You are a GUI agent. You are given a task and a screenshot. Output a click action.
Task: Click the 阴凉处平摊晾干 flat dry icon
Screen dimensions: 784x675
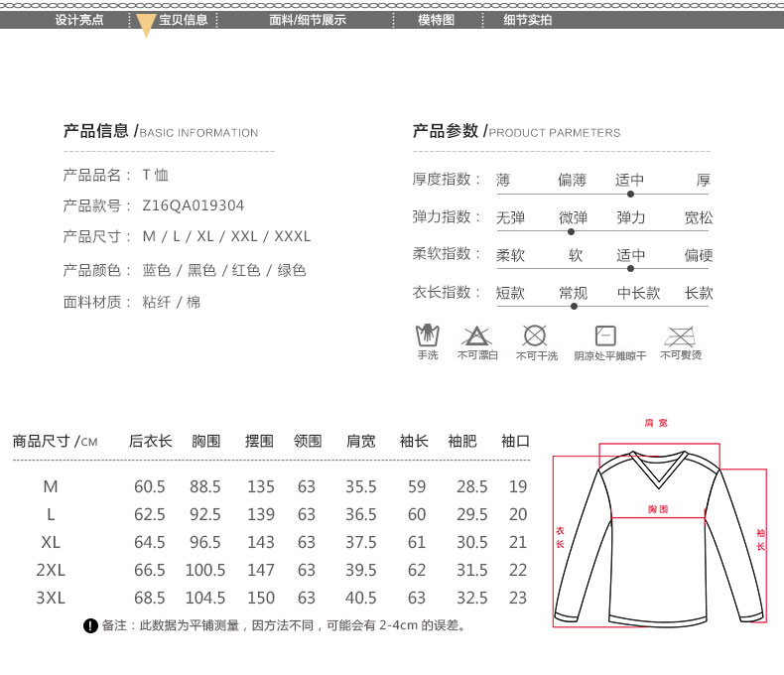[605, 336]
